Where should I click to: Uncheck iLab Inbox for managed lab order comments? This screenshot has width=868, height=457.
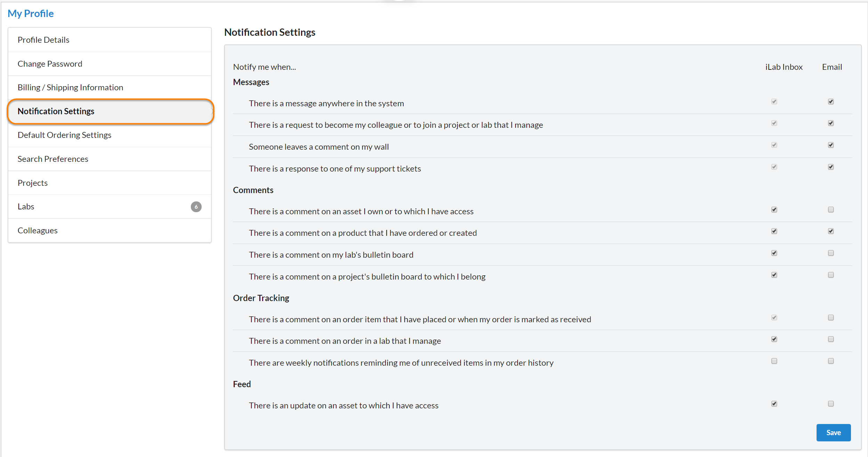774,339
